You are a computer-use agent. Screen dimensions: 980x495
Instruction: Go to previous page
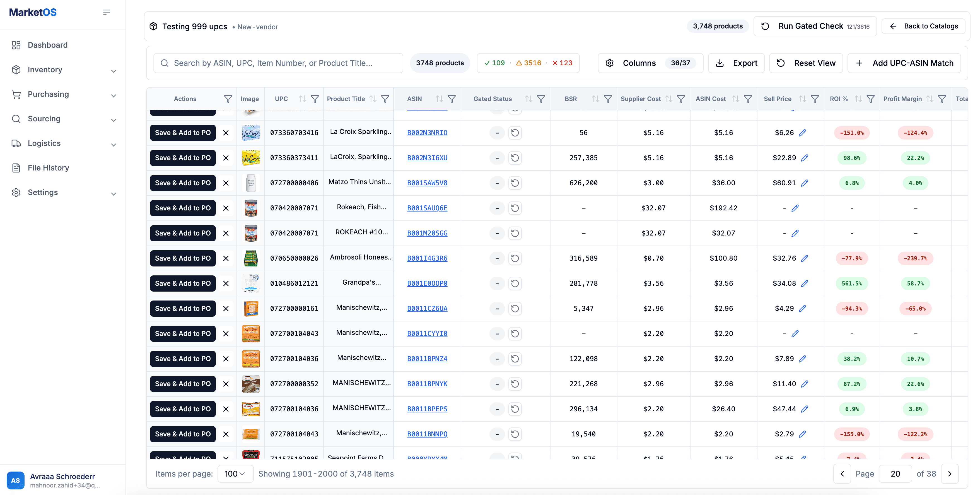(842, 474)
